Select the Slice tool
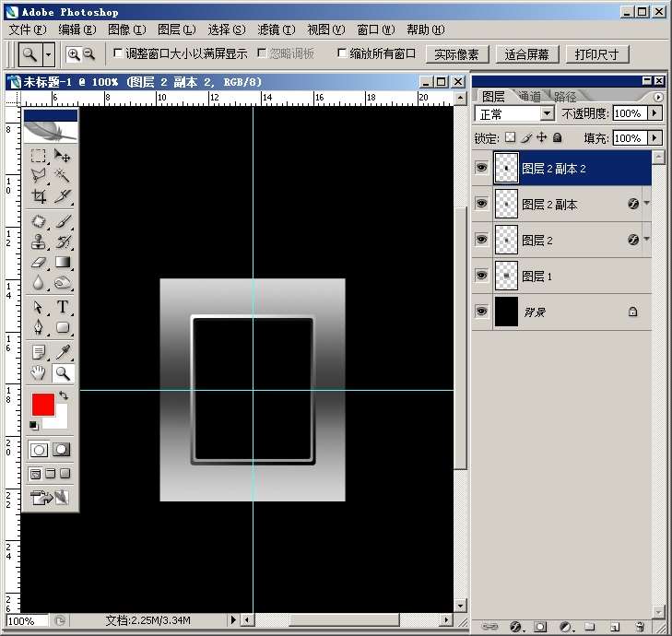Image resolution: width=672 pixels, height=636 pixels. pos(62,196)
